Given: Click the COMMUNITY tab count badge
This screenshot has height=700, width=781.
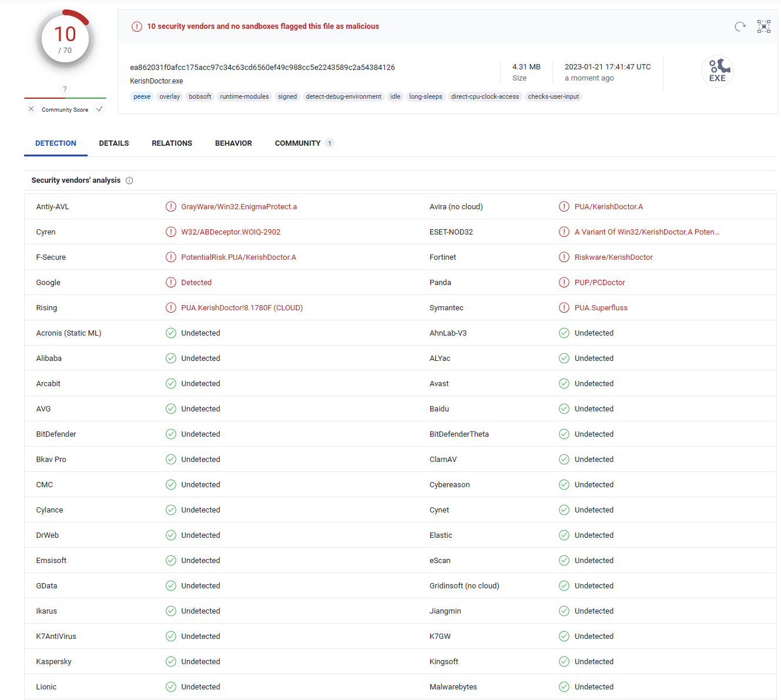Looking at the screenshot, I should click(330, 143).
